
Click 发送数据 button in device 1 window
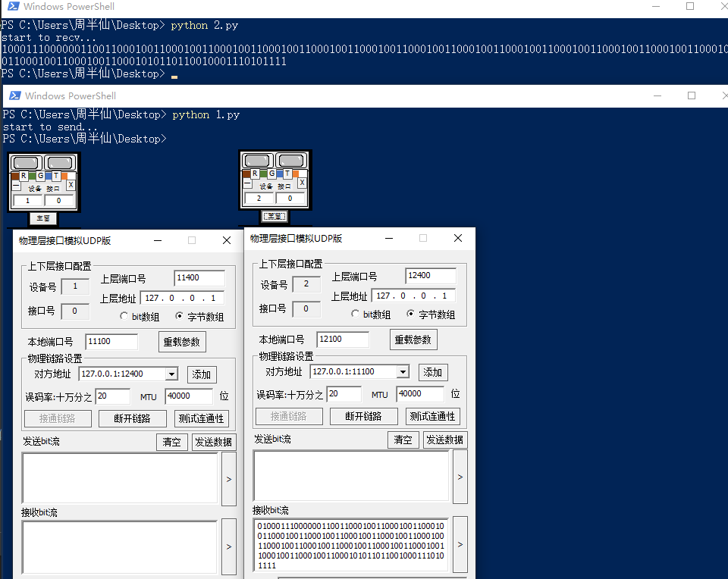(x=214, y=442)
